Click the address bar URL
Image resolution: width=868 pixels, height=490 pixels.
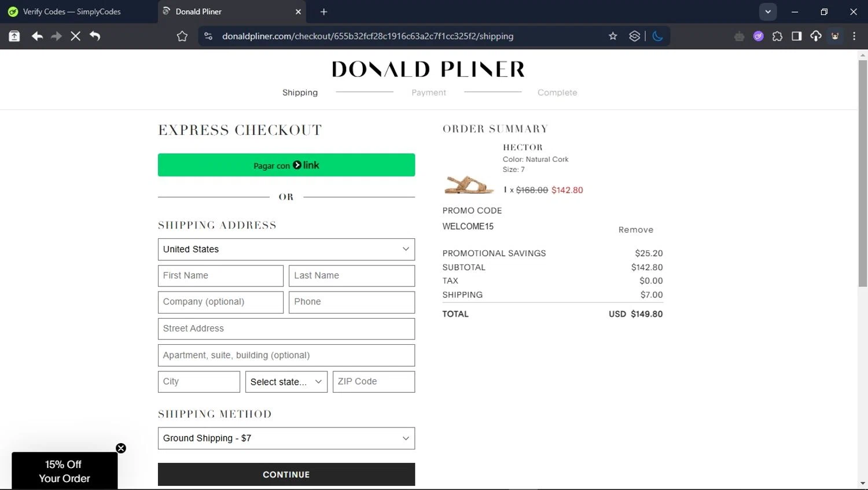click(x=367, y=36)
